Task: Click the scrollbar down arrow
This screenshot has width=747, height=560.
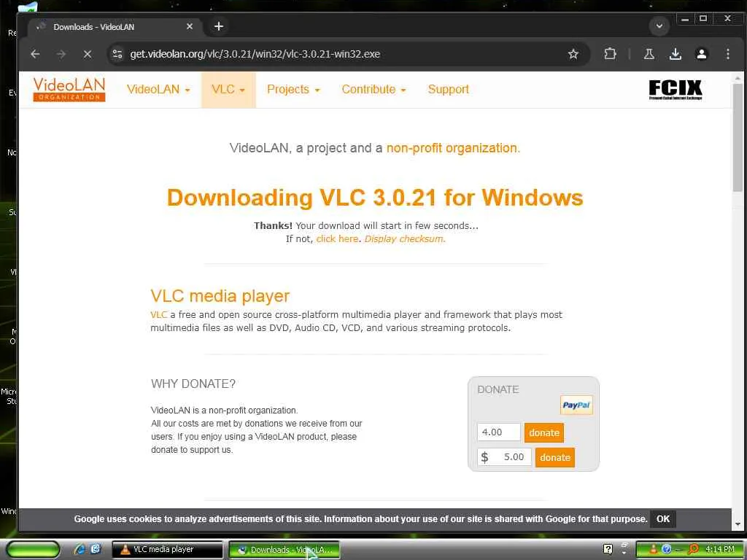Action: click(738, 524)
